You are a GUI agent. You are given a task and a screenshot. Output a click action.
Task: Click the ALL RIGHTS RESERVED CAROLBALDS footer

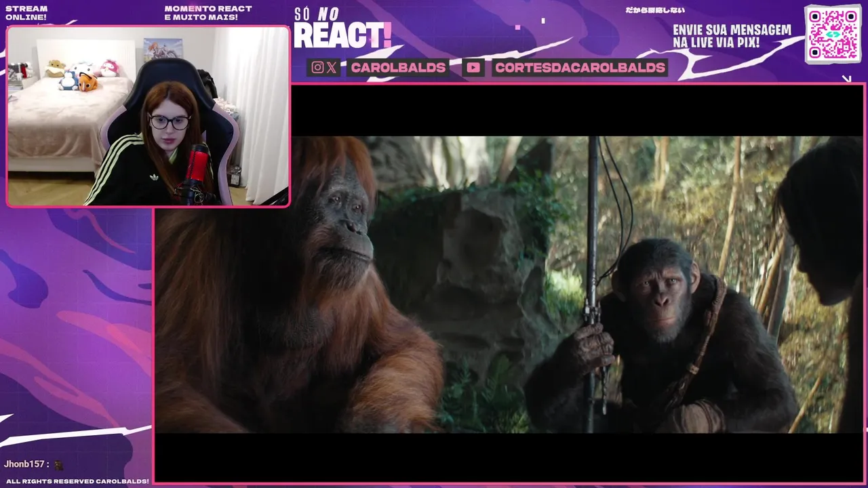click(x=77, y=481)
